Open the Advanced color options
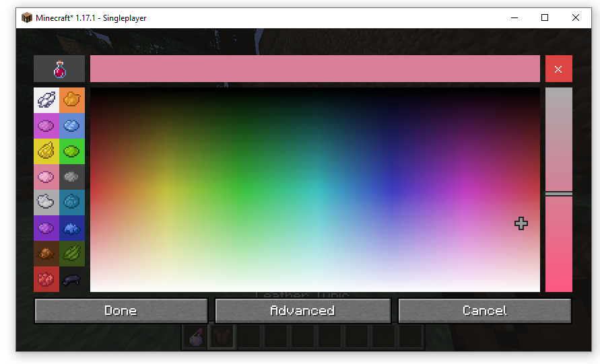 click(302, 310)
